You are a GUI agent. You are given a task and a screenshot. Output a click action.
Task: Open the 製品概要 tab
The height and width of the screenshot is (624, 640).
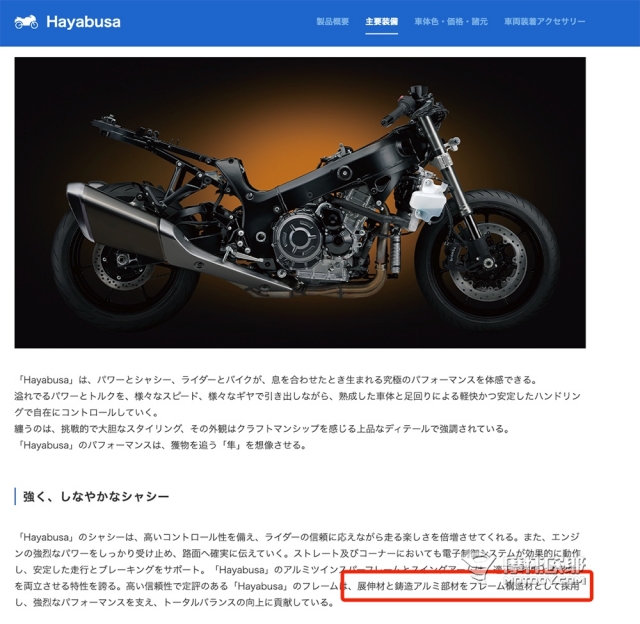click(x=333, y=22)
